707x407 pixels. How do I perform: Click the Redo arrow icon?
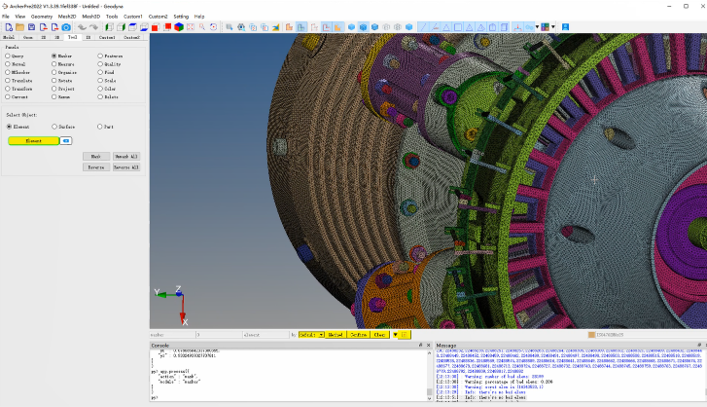(93, 27)
